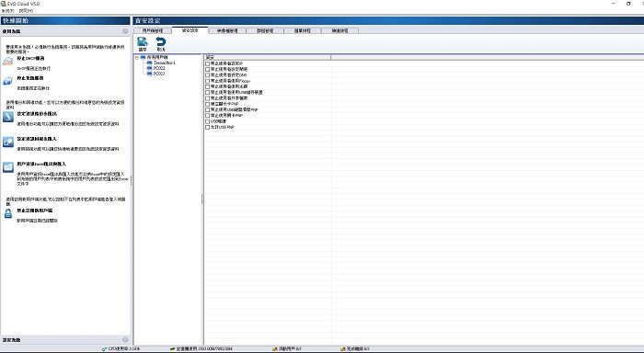Image resolution: width=644 pixels, height=353 pixels.
Task: Click the Stop DHCP service cloud icon
Action: [8, 62]
